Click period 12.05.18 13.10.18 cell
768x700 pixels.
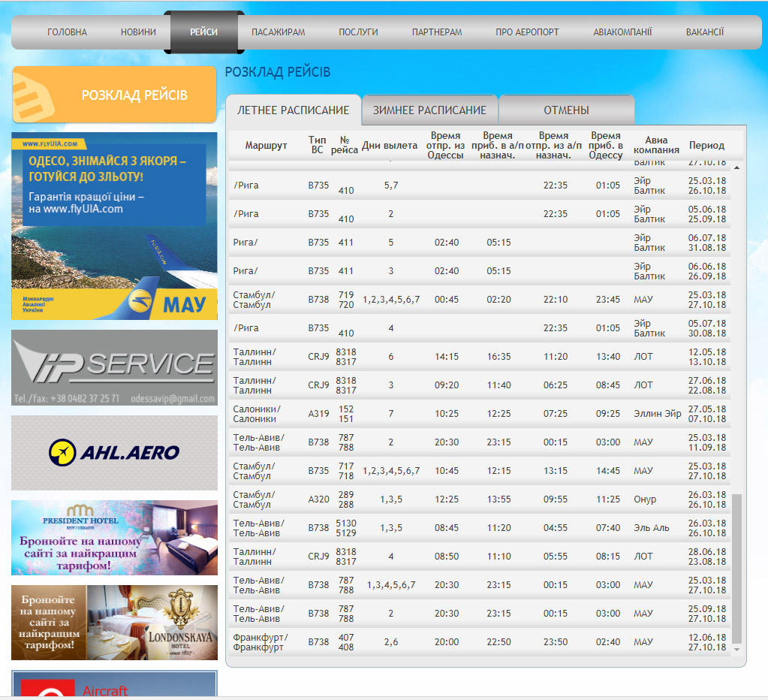coord(706,357)
